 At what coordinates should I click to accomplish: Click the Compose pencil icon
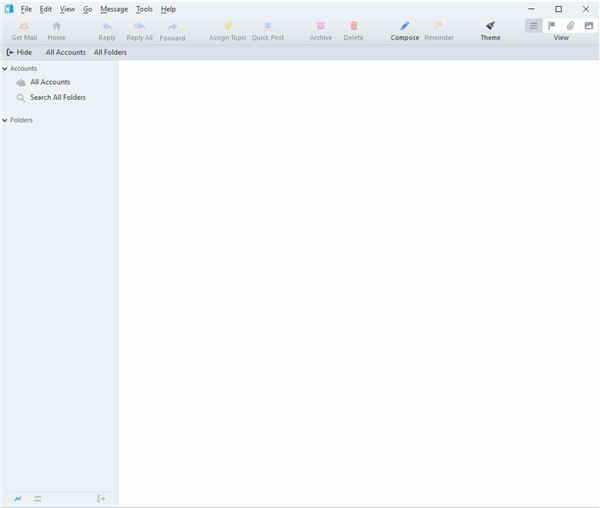(404, 26)
